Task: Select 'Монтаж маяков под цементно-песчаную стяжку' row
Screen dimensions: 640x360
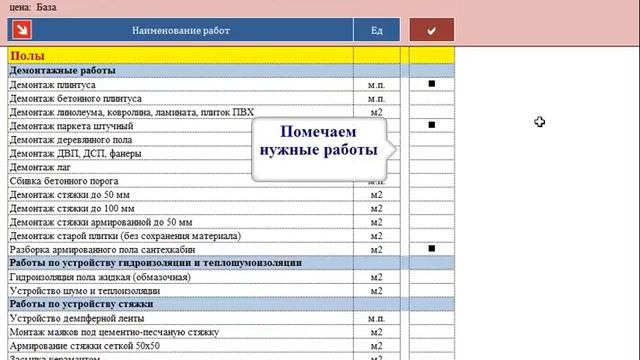Action: click(x=114, y=332)
